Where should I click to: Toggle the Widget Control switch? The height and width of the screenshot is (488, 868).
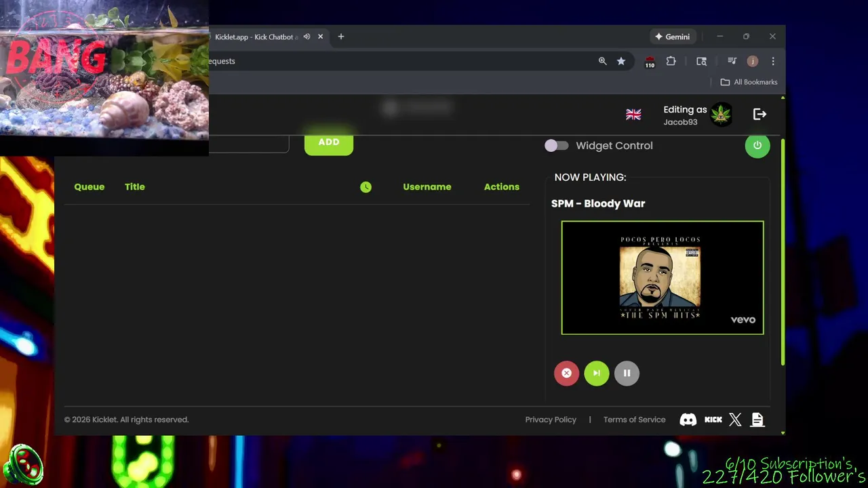(x=556, y=146)
